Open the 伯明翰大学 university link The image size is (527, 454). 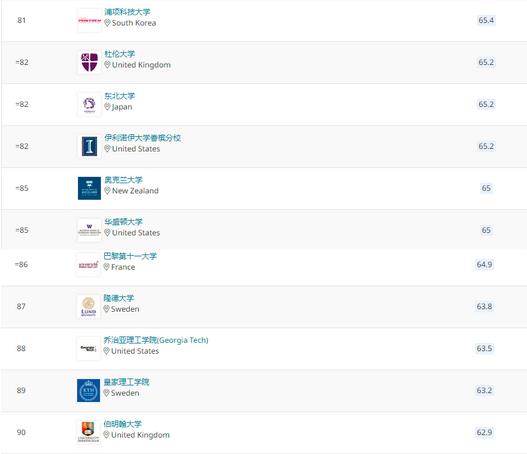click(x=123, y=424)
